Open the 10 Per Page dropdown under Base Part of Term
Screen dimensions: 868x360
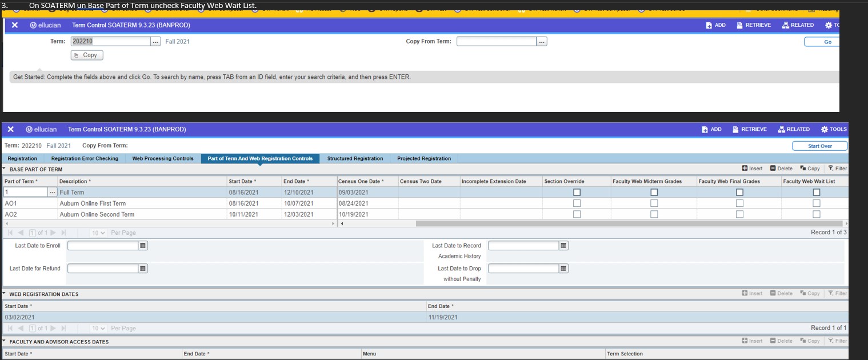pyautogui.click(x=98, y=233)
